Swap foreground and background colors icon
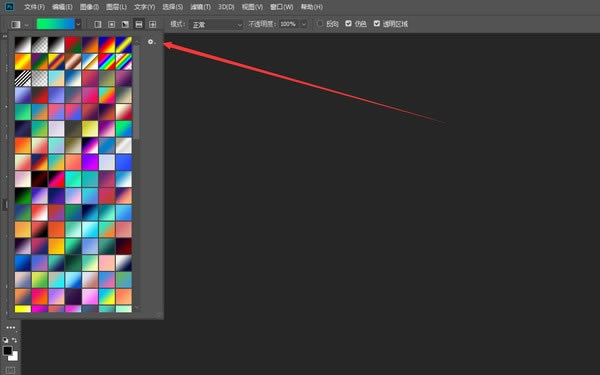Viewport: 600px width, 375px height. (x=15, y=340)
